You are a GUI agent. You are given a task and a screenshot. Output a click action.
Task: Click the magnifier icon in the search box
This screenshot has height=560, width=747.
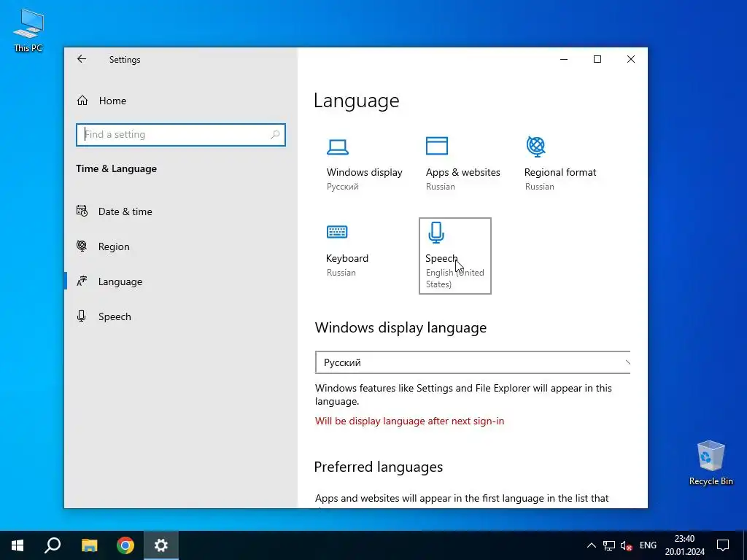tap(275, 135)
